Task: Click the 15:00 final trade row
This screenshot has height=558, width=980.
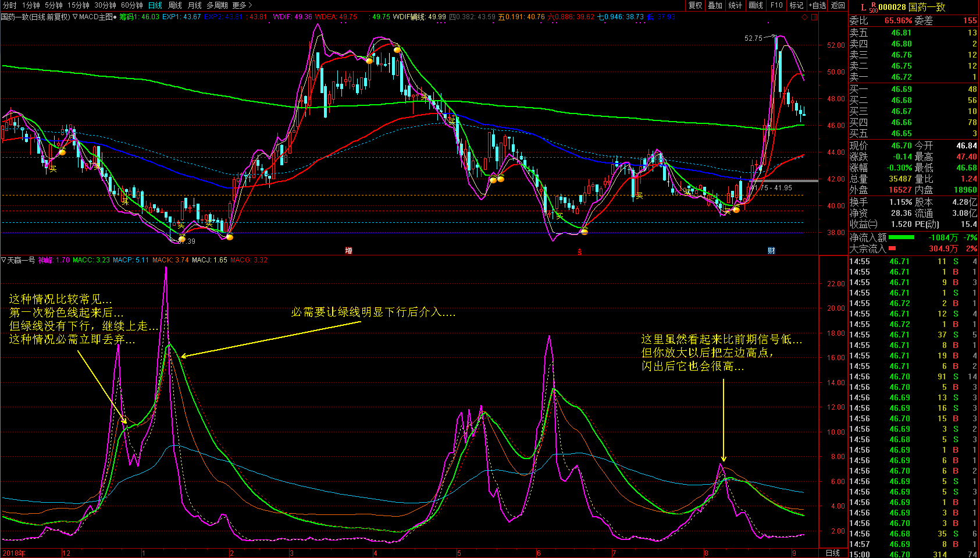Action: [x=913, y=555]
